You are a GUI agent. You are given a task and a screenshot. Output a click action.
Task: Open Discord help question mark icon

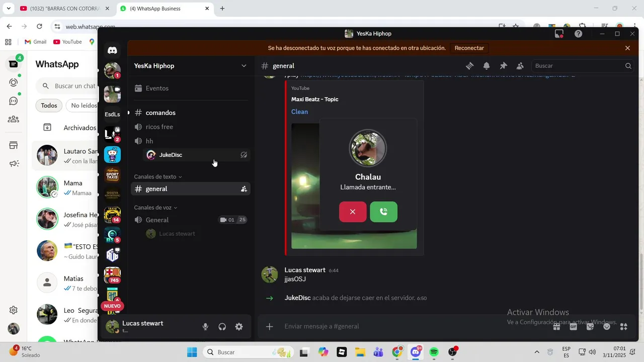point(578,34)
